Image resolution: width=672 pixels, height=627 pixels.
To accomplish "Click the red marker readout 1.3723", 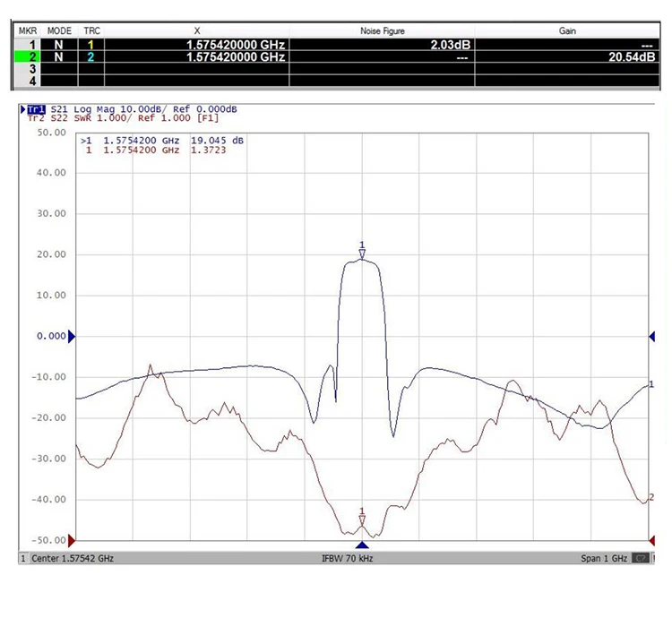I will tap(208, 150).
